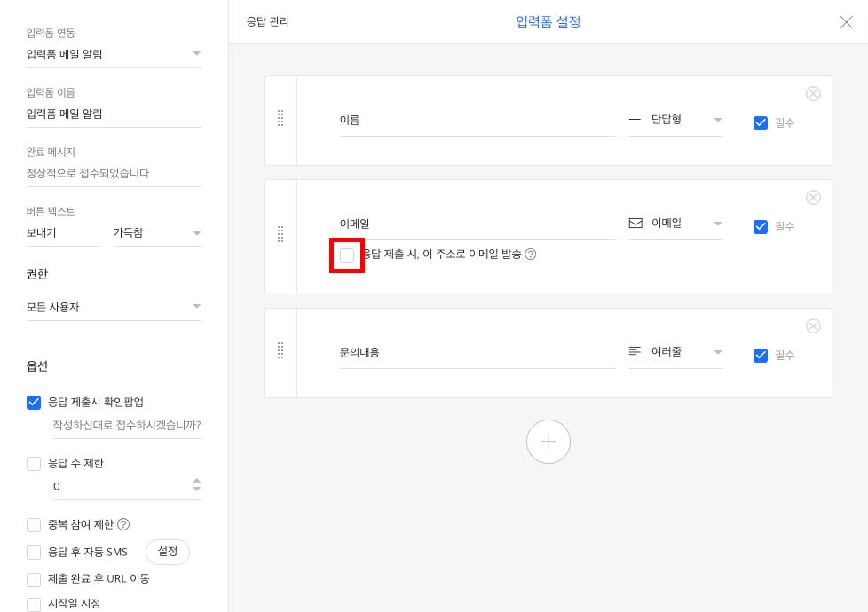Screen dimensions: 868x612
Task: Click the multiline icon in 여러줄 type selector
Action: coord(635,352)
